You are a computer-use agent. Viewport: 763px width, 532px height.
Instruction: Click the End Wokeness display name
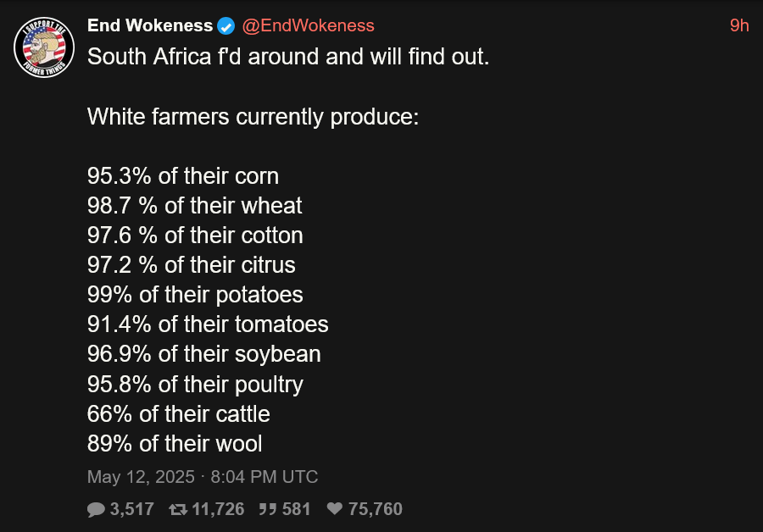150,25
